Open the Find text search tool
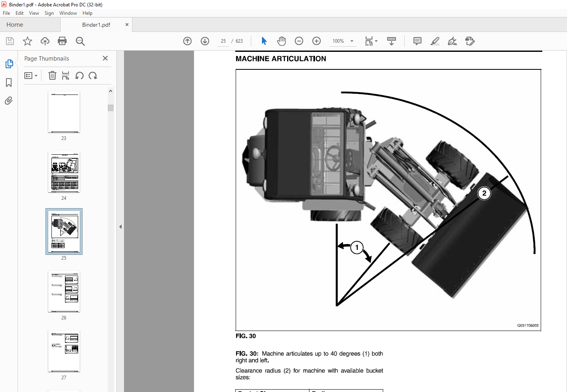 pos(80,41)
